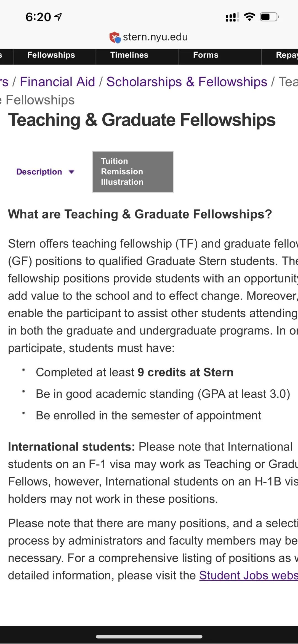Tap the Teaching & Graduate Fellowships page heading
This screenshot has width=298, height=644.
tap(142, 120)
